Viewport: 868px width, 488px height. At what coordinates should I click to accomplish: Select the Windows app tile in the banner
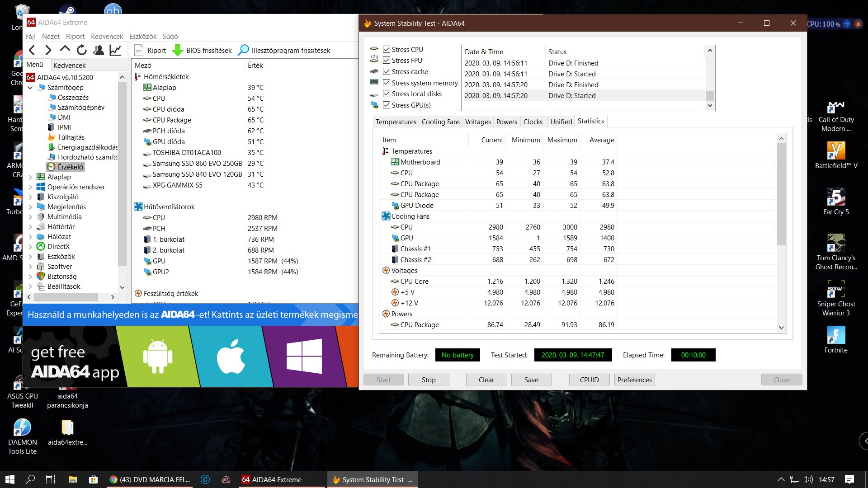point(304,357)
